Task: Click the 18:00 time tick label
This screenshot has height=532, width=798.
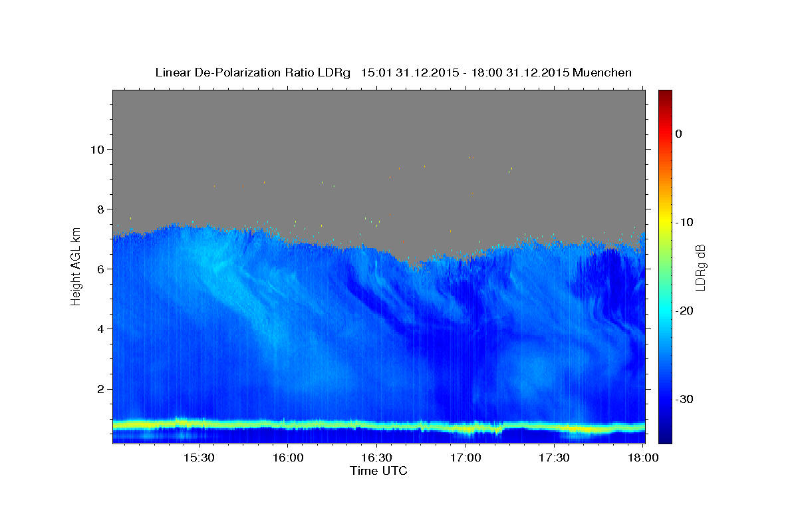Action: pyautogui.click(x=643, y=458)
